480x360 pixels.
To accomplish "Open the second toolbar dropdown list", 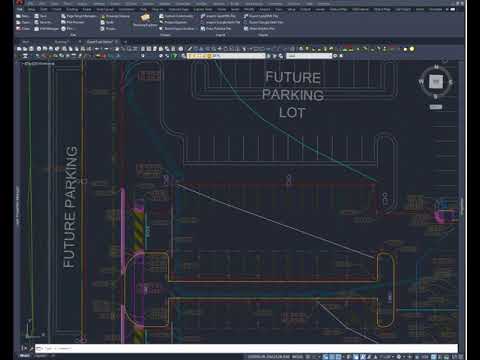I will tap(309, 56).
